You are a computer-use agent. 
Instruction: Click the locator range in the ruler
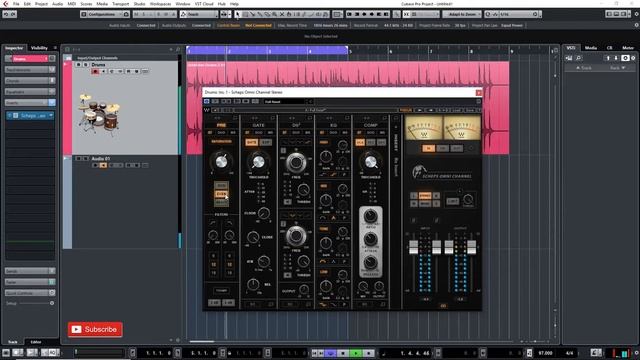coord(267,51)
